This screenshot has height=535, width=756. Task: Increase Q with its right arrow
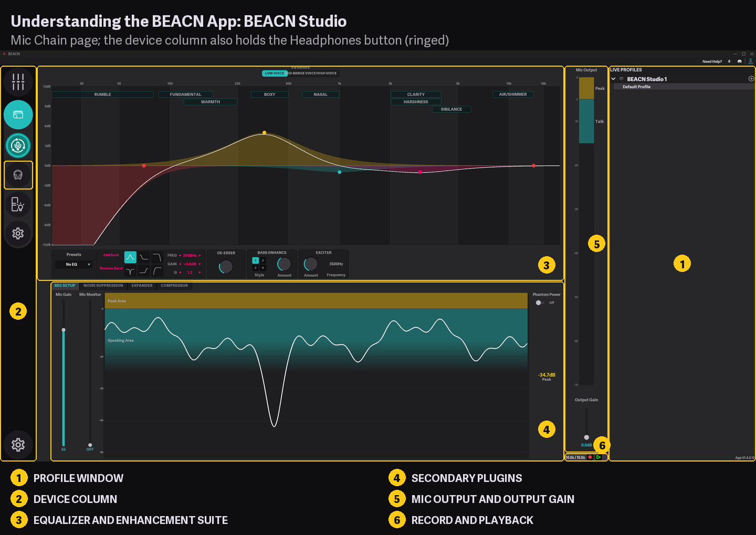coord(200,272)
